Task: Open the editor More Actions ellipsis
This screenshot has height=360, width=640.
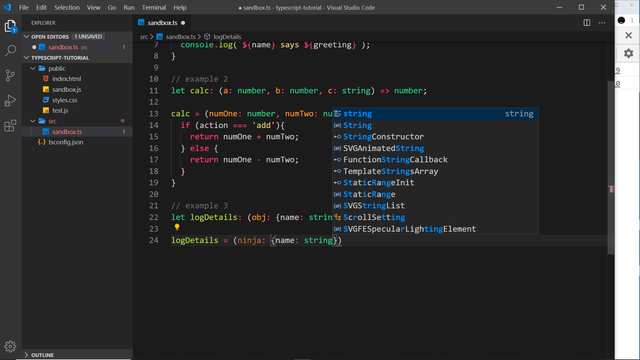Action: [602, 23]
